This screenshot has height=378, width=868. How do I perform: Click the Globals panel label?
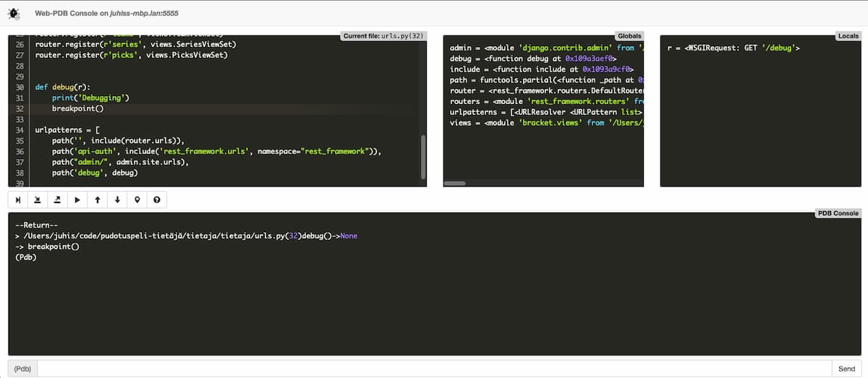pyautogui.click(x=629, y=35)
